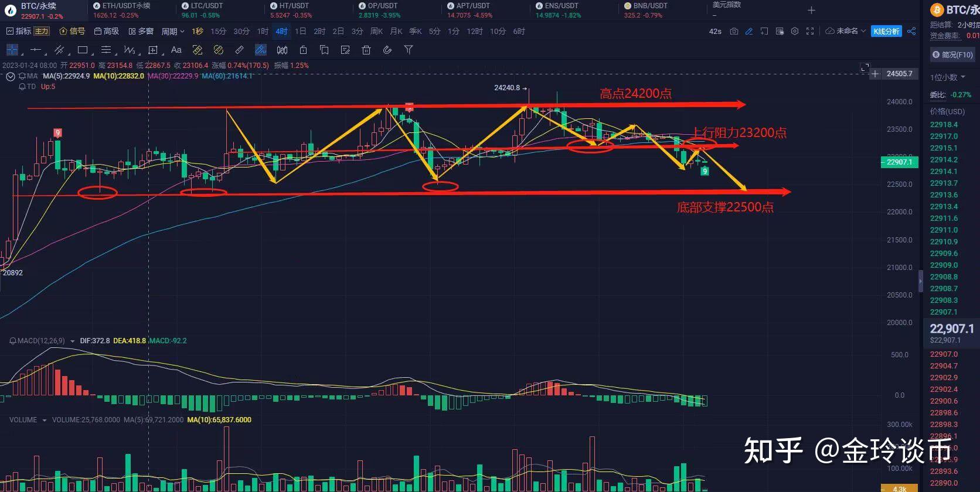Select the Aa text annotation tool
980x492 pixels.
[x=176, y=50]
